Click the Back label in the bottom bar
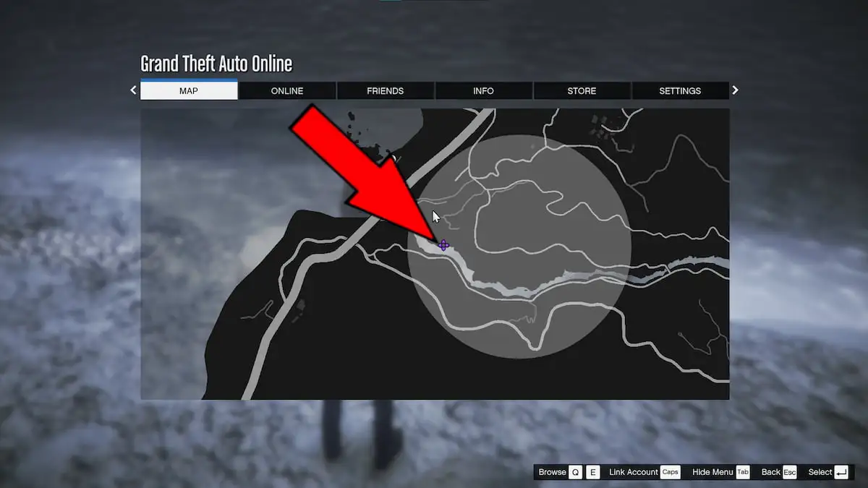 [770, 472]
